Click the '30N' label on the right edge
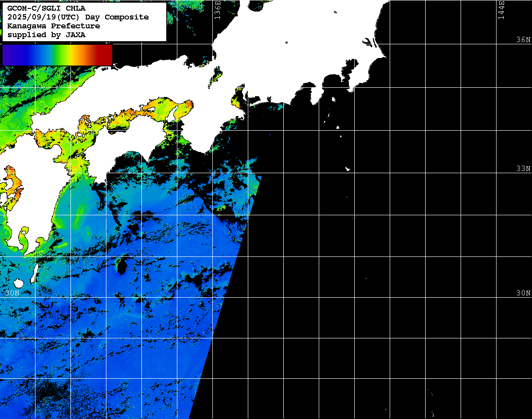 tap(523, 293)
